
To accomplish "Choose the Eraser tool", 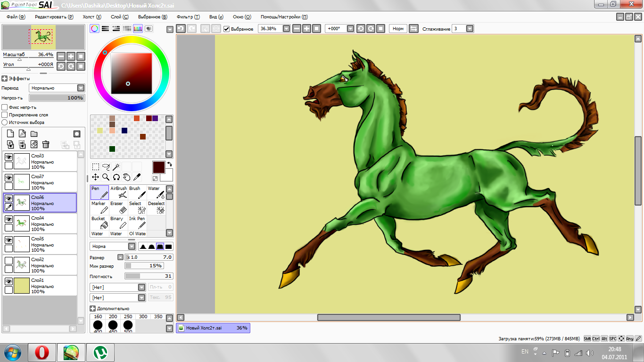I will (118, 207).
